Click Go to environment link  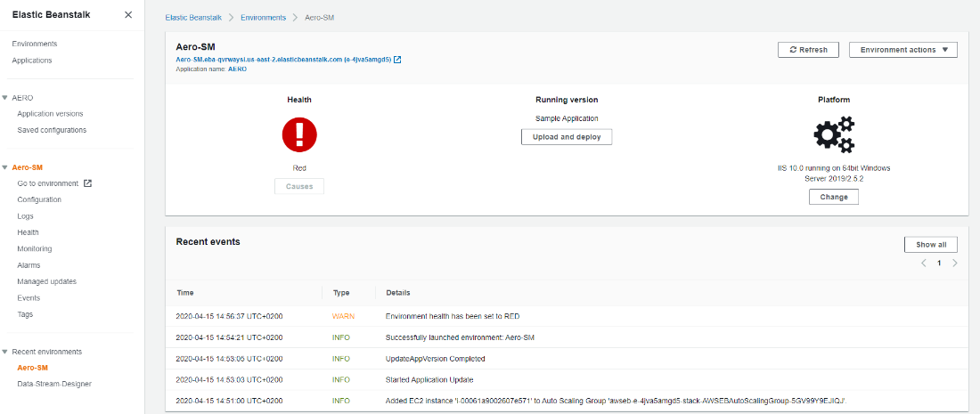(47, 183)
